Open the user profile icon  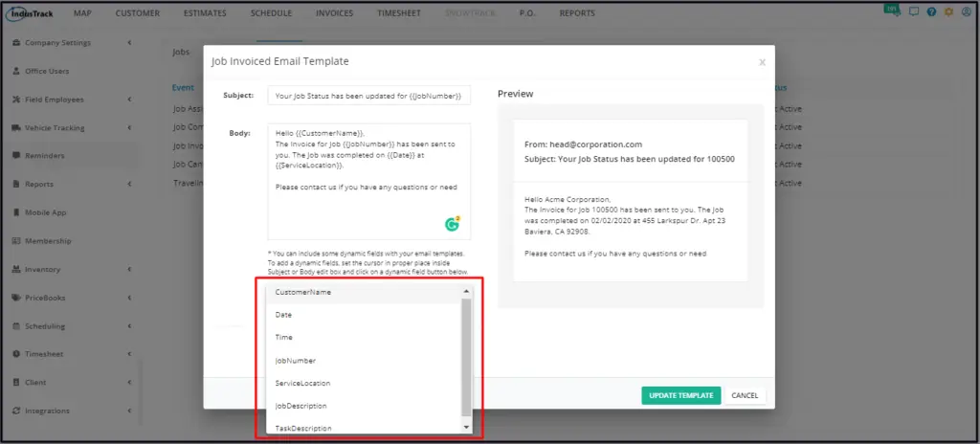pyautogui.click(x=967, y=11)
